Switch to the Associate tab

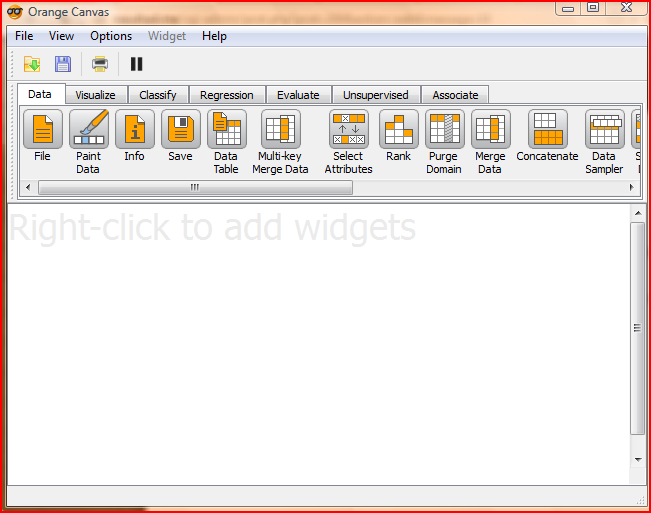pos(455,95)
